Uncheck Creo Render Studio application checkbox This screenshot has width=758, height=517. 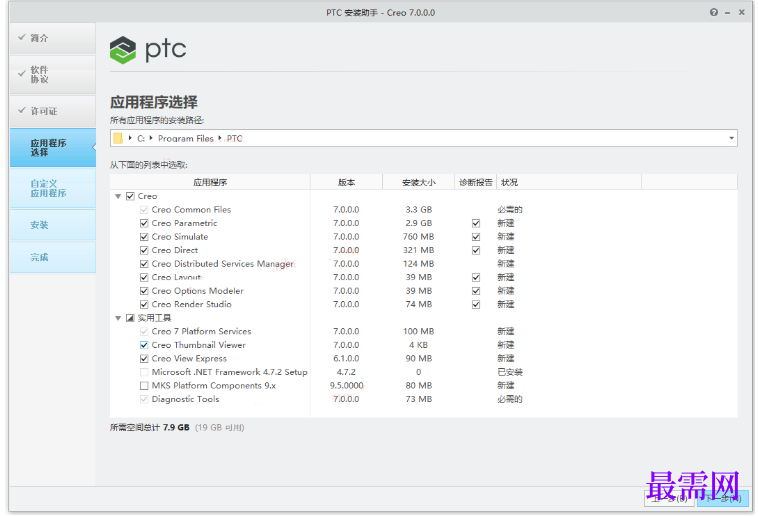tap(144, 305)
